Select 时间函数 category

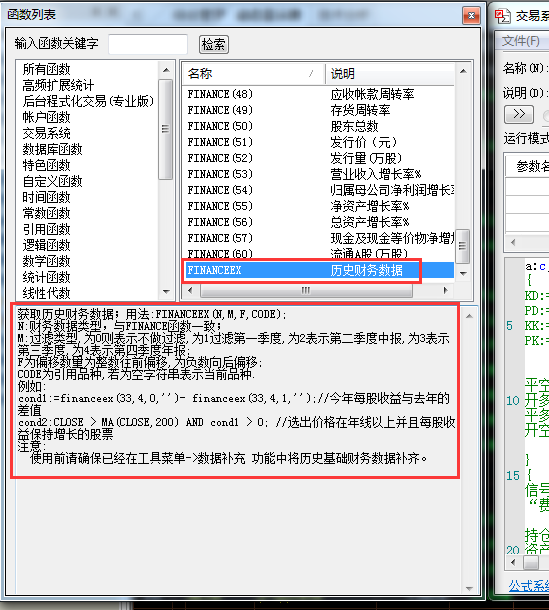pos(46,197)
